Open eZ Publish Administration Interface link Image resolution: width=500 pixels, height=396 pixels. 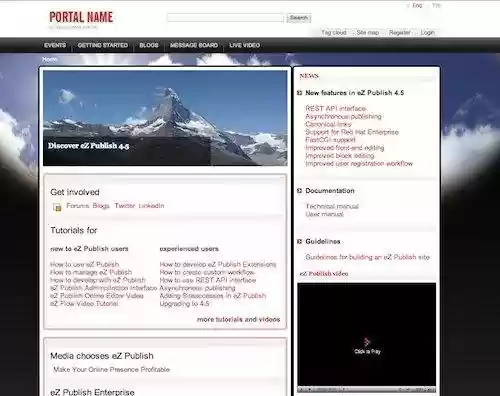pos(104,288)
